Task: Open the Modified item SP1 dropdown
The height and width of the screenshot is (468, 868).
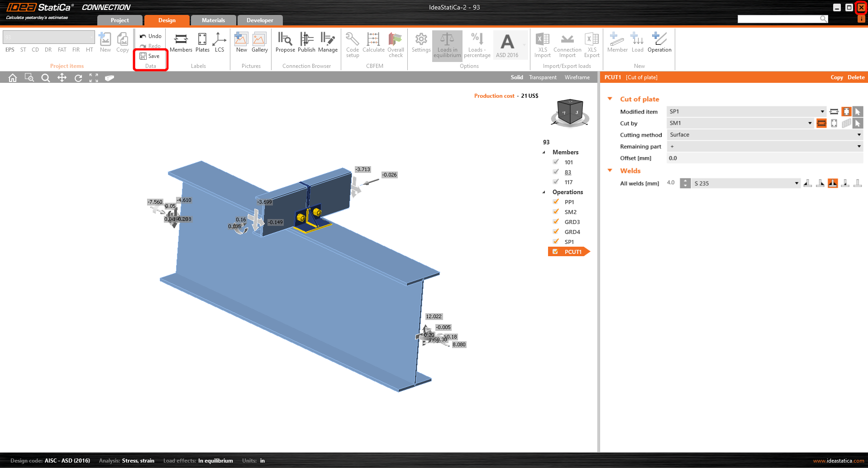Action: (x=822, y=111)
